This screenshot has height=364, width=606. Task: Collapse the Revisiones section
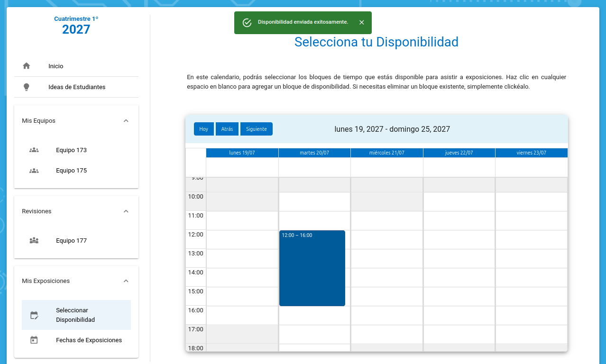coord(126,211)
